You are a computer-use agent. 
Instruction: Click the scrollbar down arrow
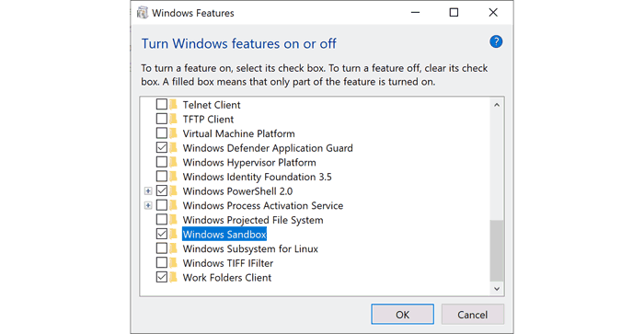497,289
